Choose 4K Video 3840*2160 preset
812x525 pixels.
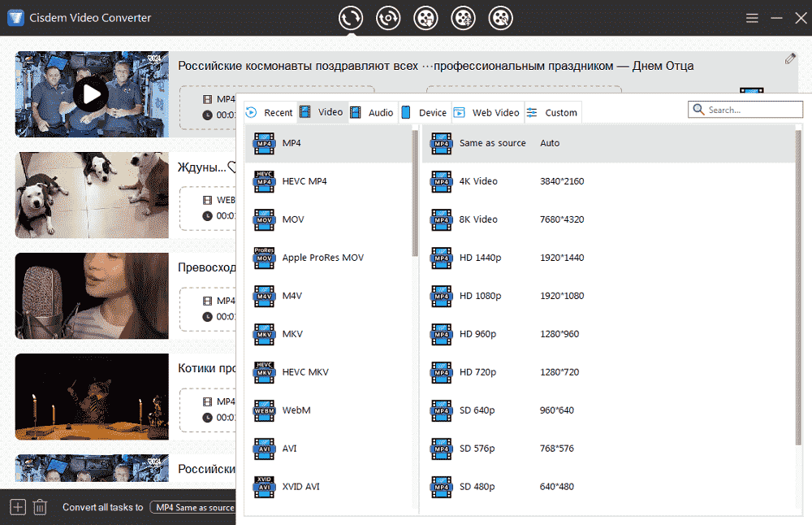click(x=608, y=181)
